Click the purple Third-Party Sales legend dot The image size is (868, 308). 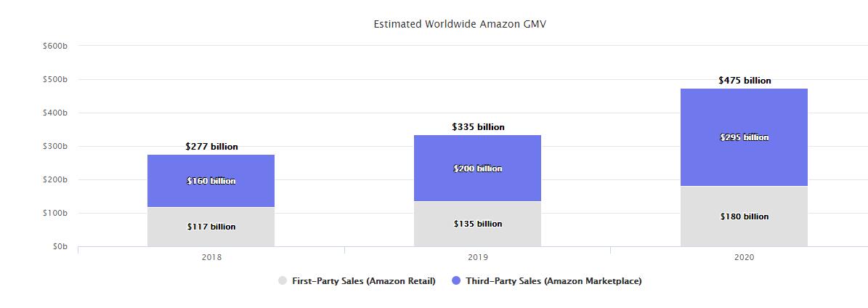(456, 280)
